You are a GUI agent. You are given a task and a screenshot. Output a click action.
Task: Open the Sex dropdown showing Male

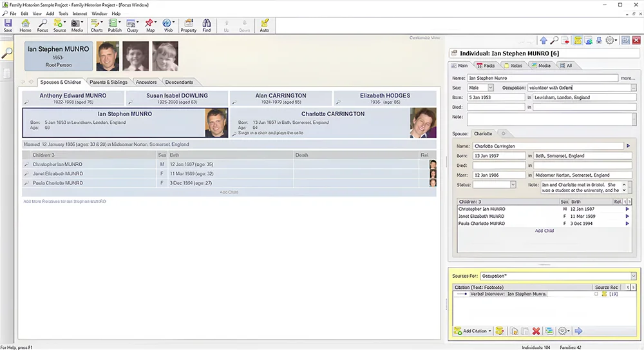(x=490, y=88)
